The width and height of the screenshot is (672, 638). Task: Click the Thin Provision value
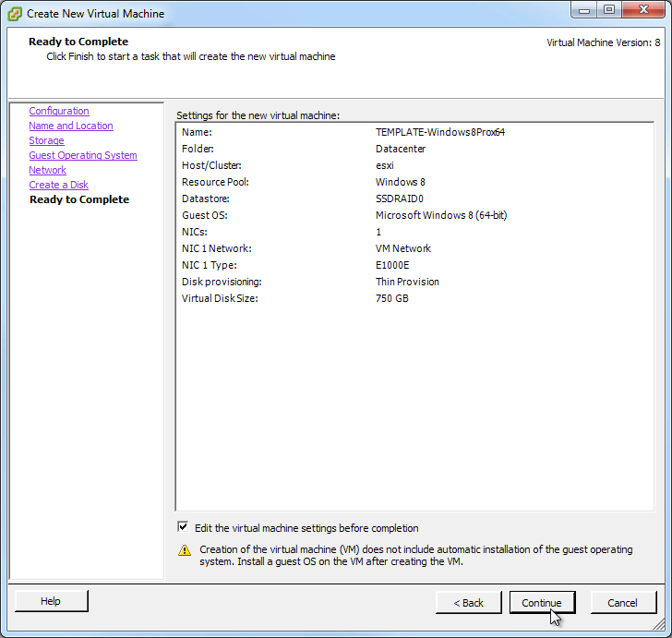click(x=408, y=282)
